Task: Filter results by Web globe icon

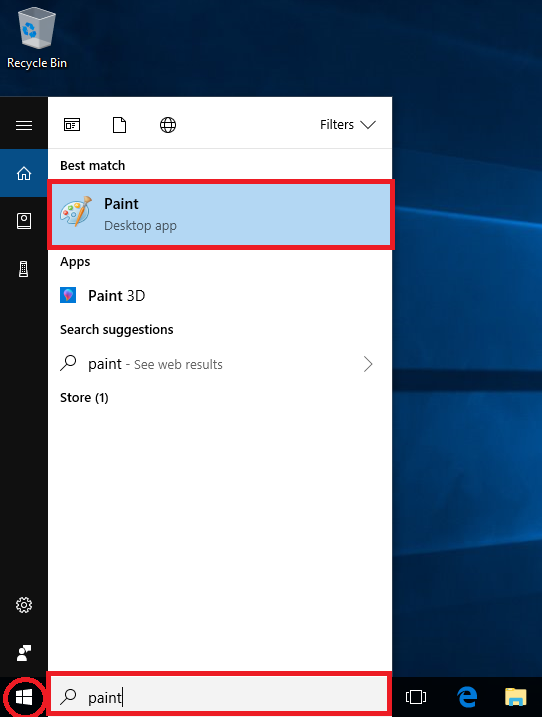Action: tap(168, 124)
